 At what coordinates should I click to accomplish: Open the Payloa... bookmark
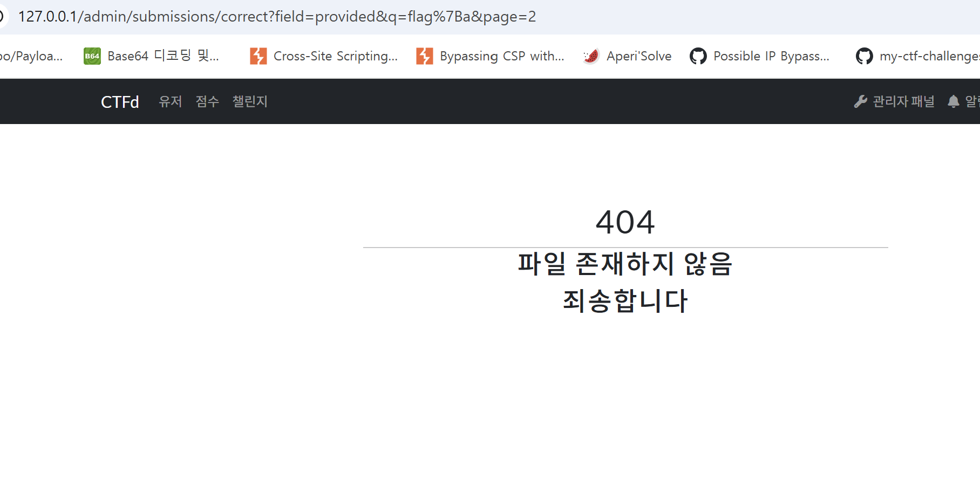31,56
